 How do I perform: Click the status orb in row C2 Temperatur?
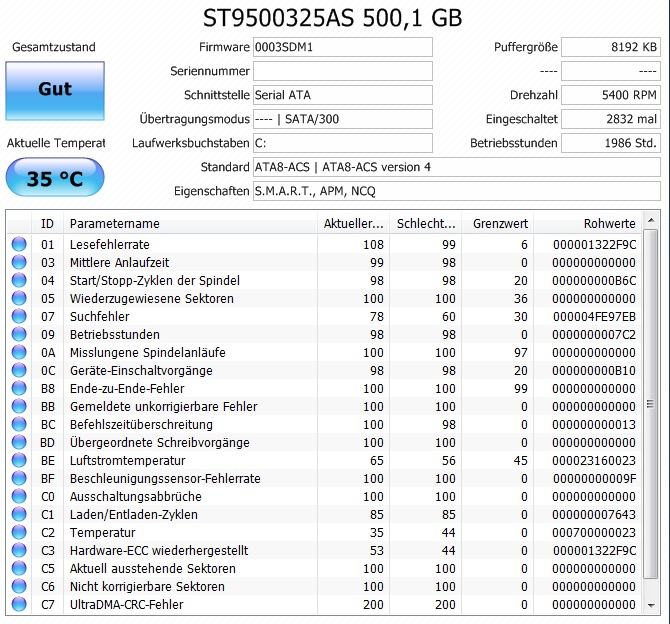click(19, 532)
